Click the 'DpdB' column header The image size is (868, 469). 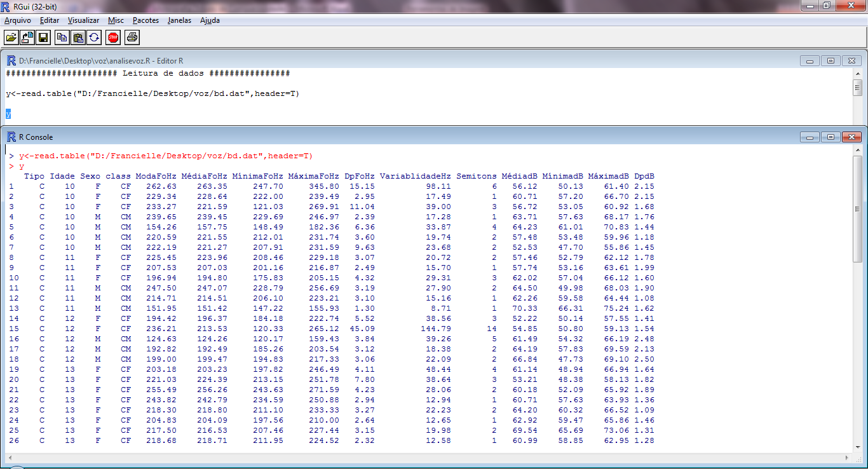pos(644,176)
